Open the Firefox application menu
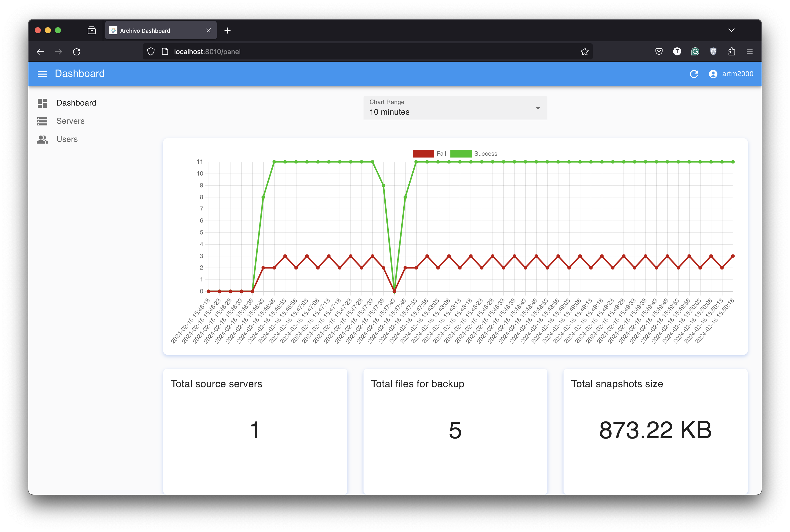 [x=750, y=52]
